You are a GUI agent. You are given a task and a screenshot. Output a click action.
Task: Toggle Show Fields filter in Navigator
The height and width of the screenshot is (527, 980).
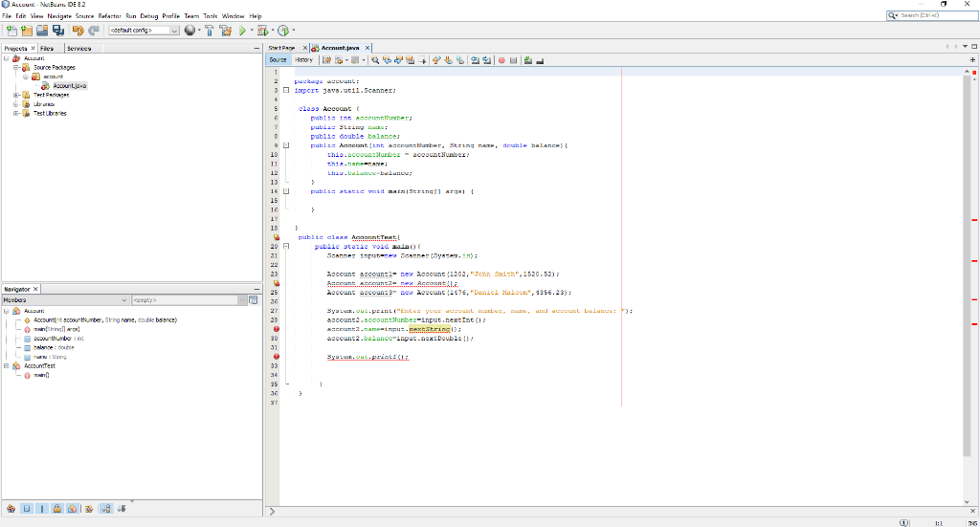click(26, 508)
